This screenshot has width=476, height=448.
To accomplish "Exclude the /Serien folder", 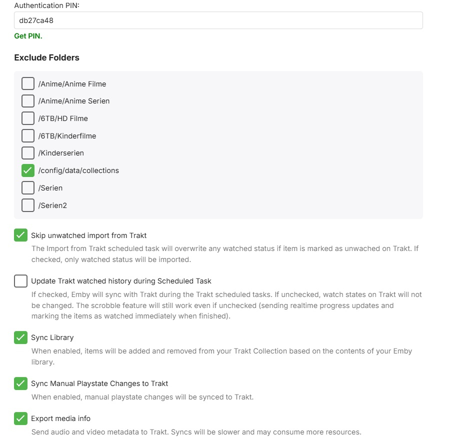I will coord(28,188).
